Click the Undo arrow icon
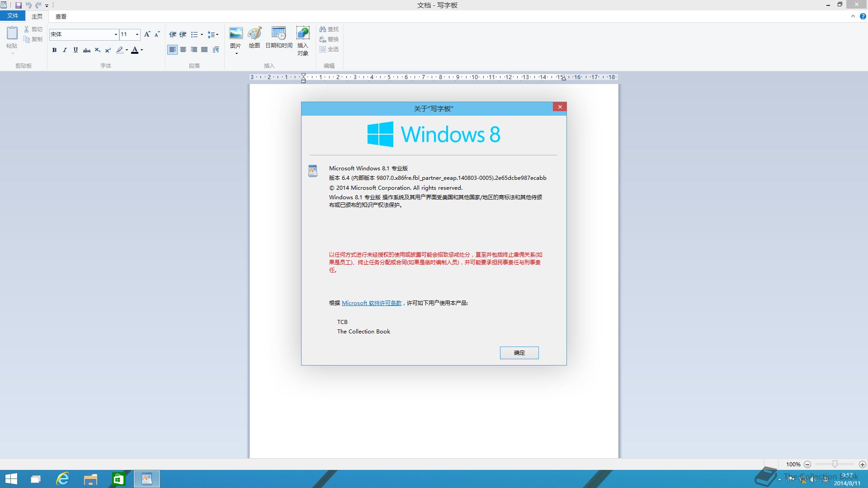Image resolution: width=868 pixels, height=488 pixels. pos(28,5)
